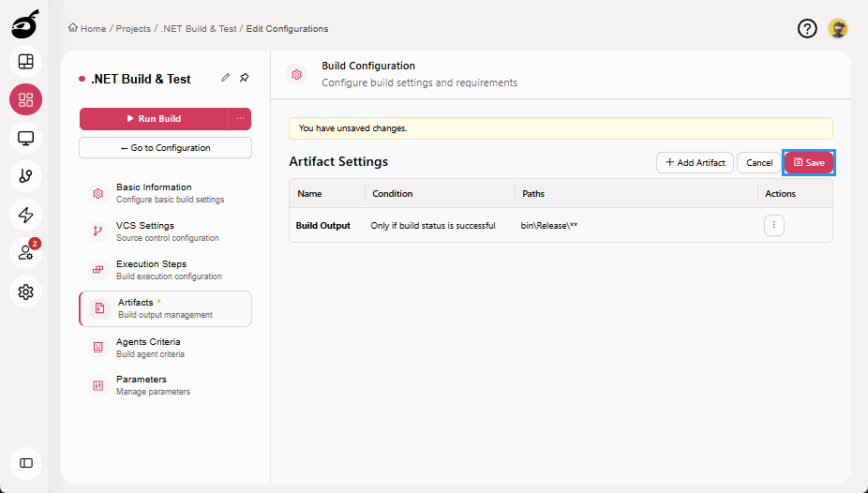Click the app logo in the sidebar
This screenshot has width=868, height=493.
pos(25,23)
